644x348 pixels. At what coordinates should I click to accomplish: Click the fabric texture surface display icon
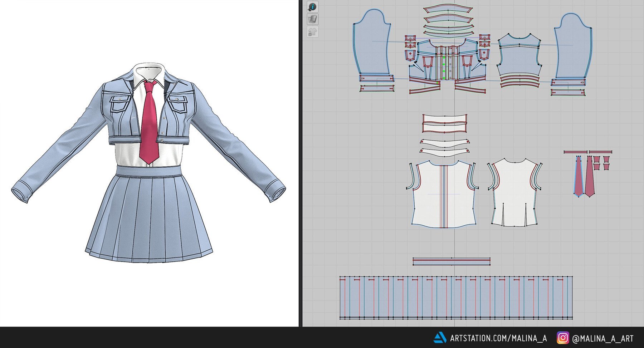(x=312, y=19)
